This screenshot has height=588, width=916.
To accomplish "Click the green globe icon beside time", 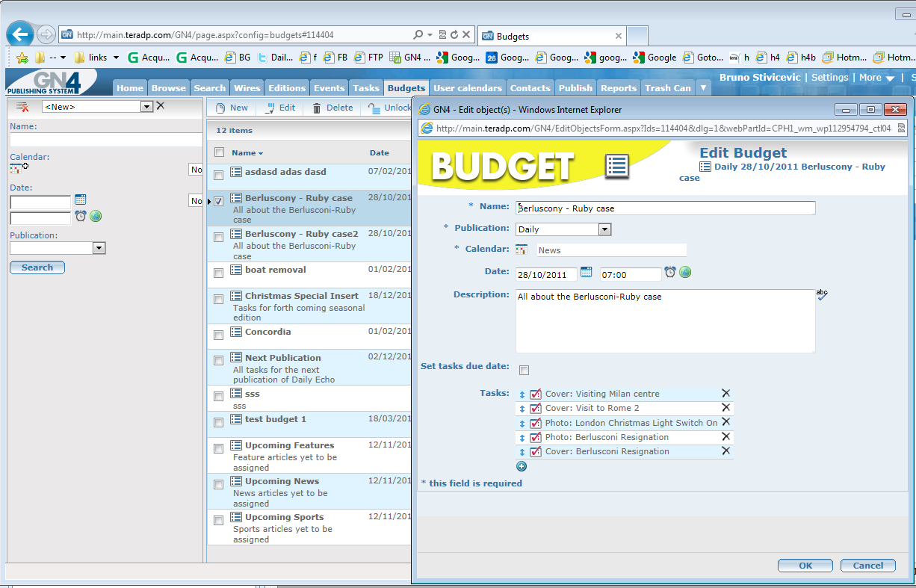I will coord(685,273).
